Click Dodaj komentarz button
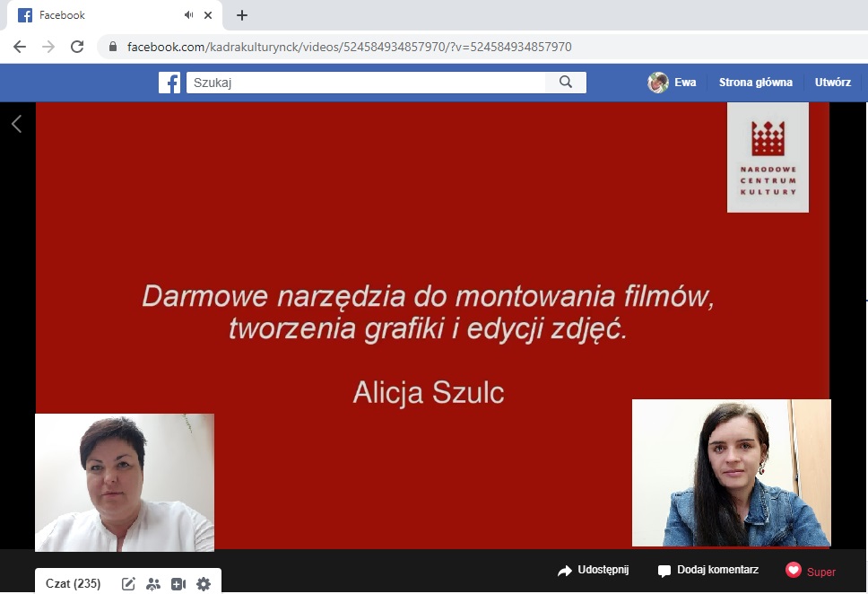The height and width of the screenshot is (594, 868). click(x=707, y=571)
